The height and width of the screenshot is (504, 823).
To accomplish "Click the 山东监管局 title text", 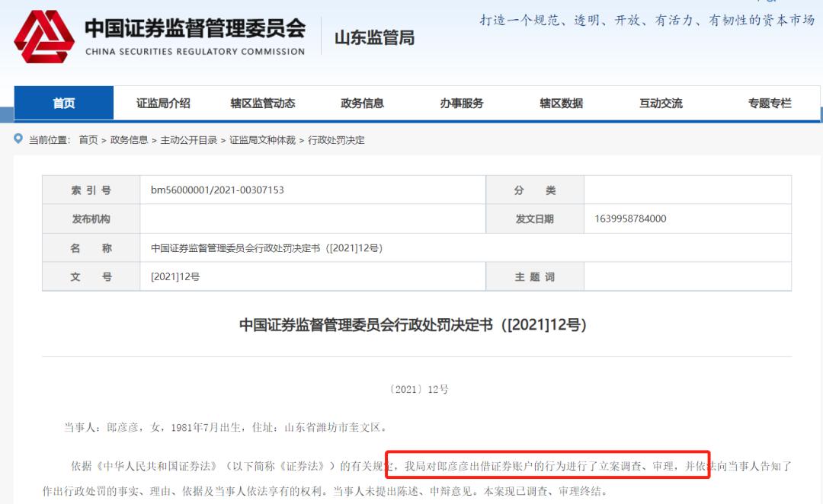I will coord(374,37).
